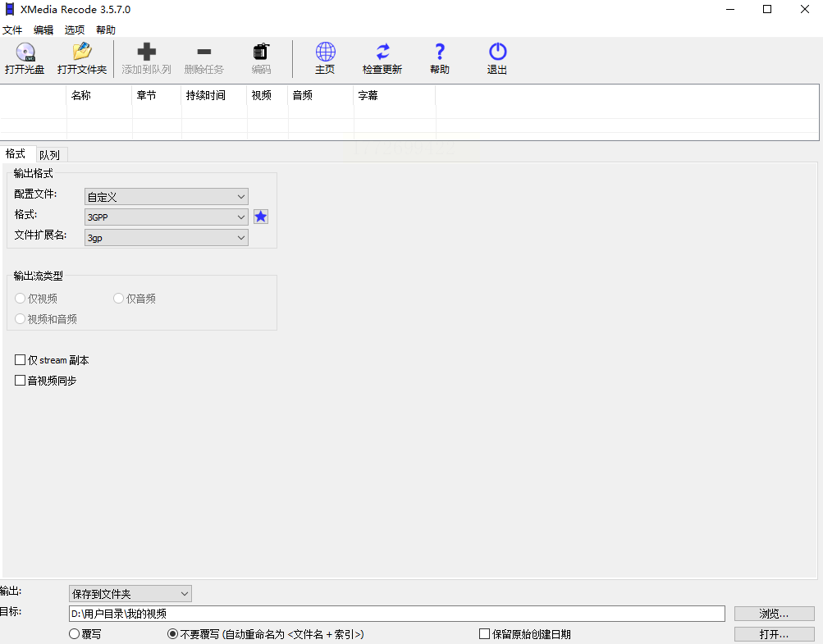Click the Exit (退出) power icon
The height and width of the screenshot is (644, 823).
click(x=497, y=53)
